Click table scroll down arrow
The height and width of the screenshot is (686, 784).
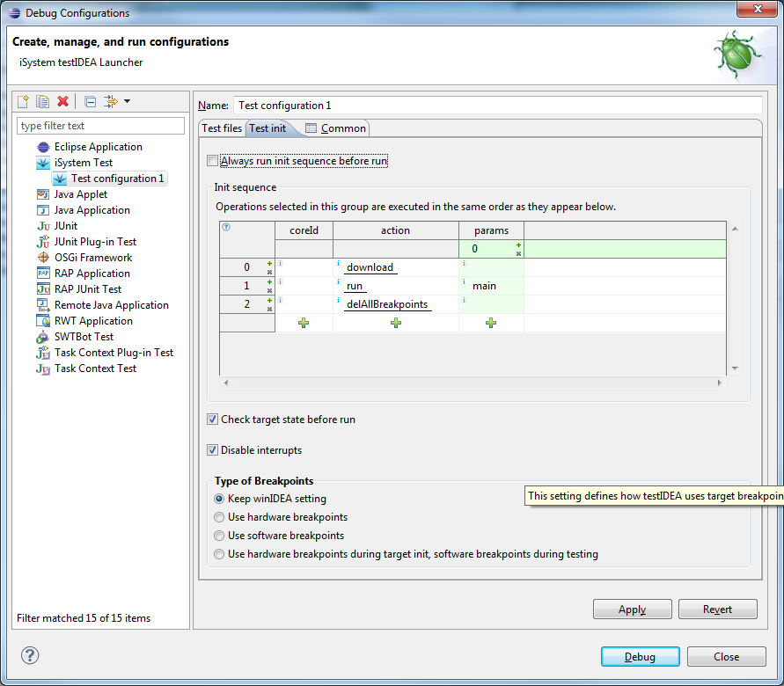[735, 369]
